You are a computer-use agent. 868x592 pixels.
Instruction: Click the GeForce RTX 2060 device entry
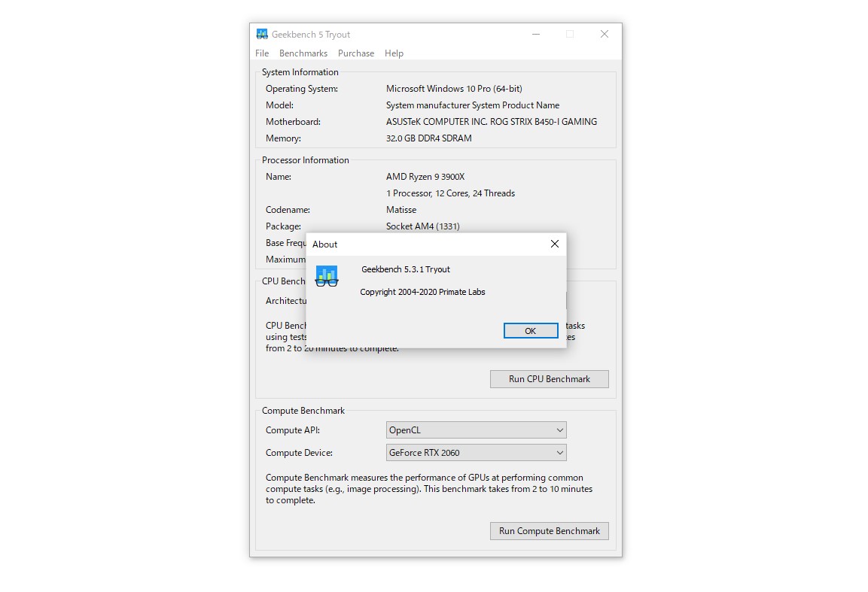click(422, 452)
